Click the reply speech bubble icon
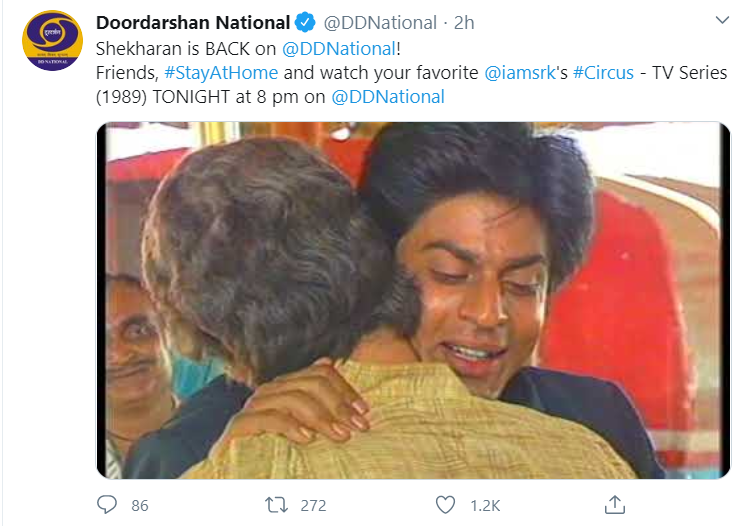The image size is (751, 526). tap(109, 505)
